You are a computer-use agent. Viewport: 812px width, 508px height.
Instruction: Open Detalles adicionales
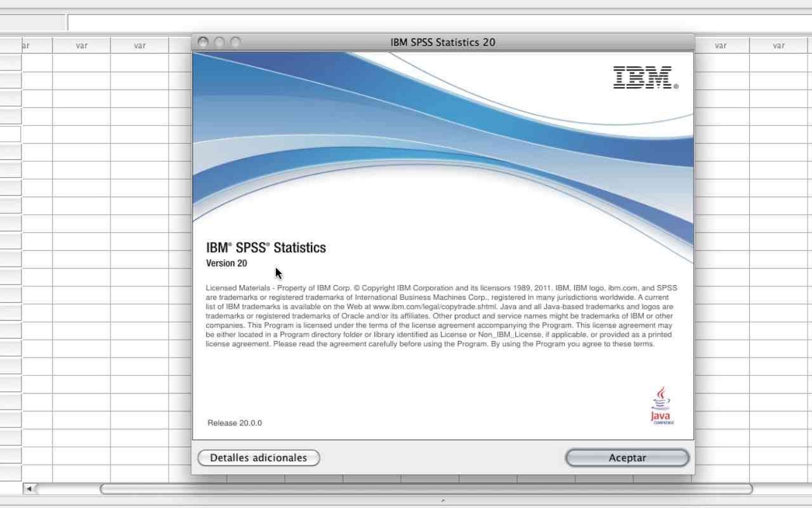(x=259, y=457)
